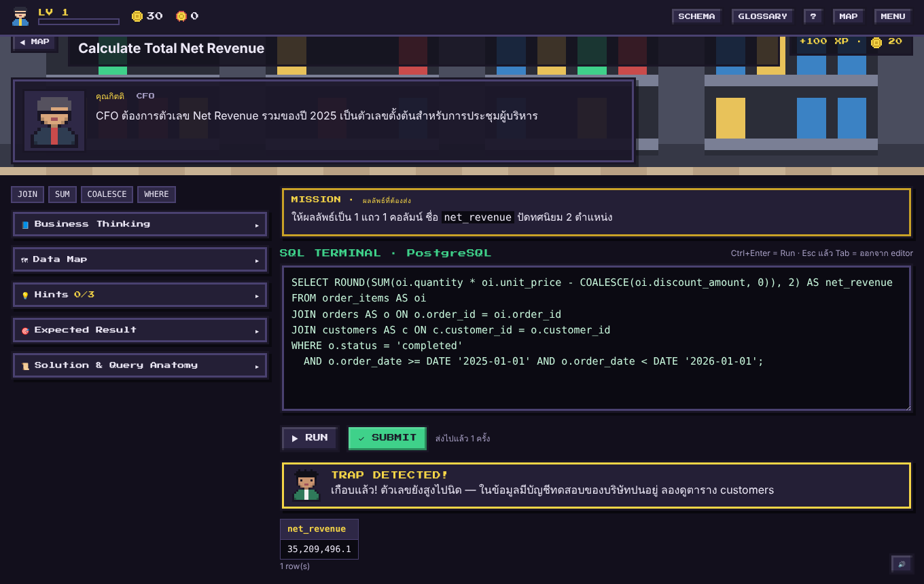This screenshot has height=584, width=924.
Task: Click the Hints lightbulb icon
Action: click(x=25, y=295)
